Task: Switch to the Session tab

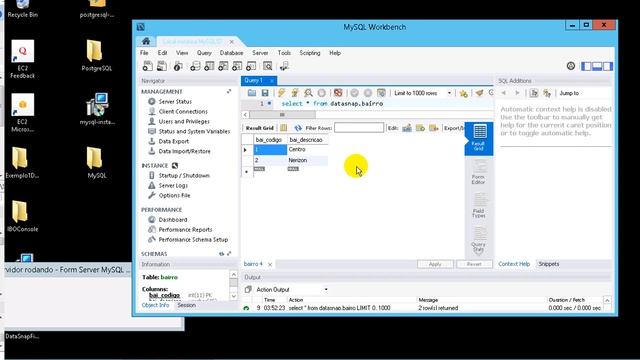Action: (x=187, y=305)
